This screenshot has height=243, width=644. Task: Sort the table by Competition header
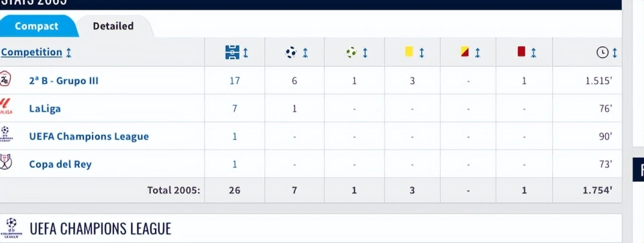click(32, 52)
